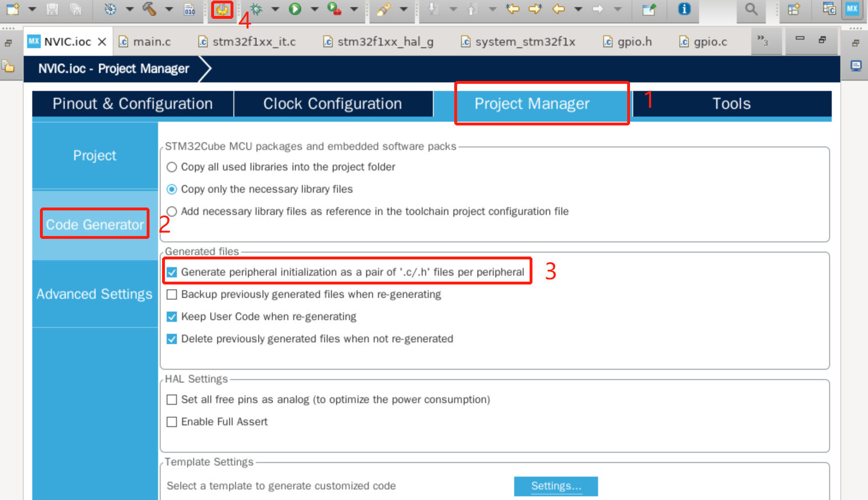Select the Code Generator side section
The image size is (868, 500).
click(95, 225)
